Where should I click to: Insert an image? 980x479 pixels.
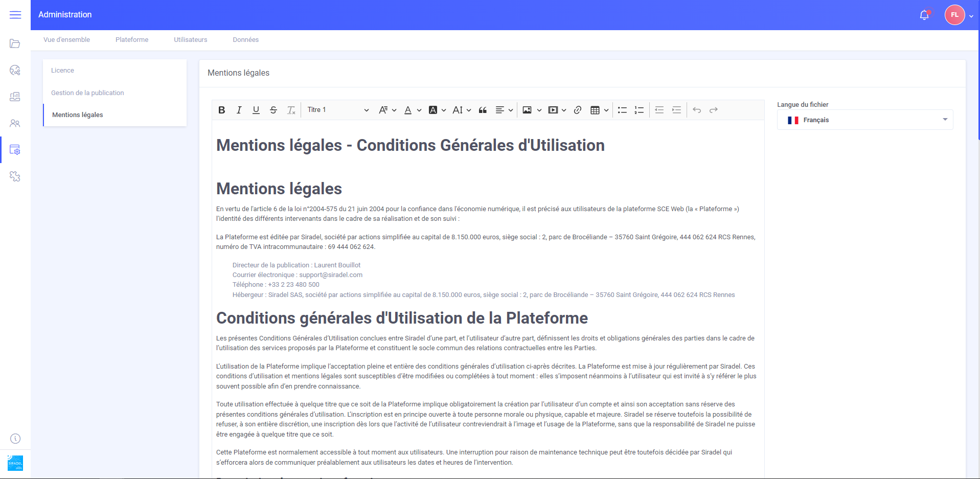[x=527, y=110]
